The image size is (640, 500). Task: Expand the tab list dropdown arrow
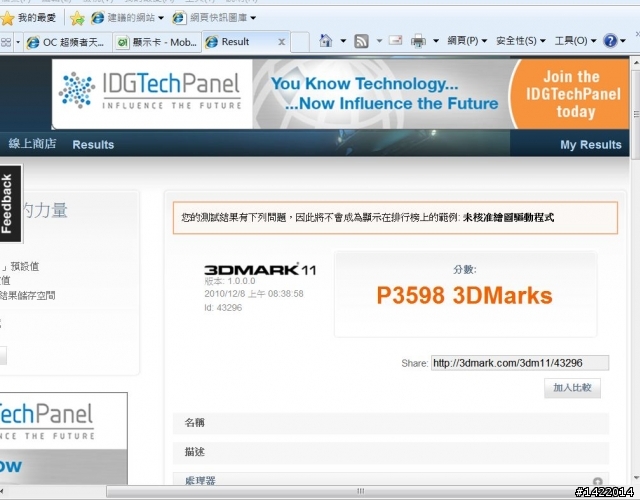tap(18, 42)
